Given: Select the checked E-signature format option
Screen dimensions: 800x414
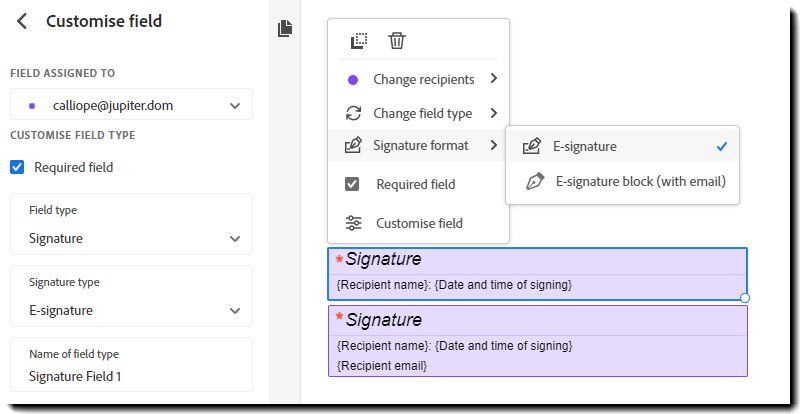Looking at the screenshot, I should tap(622, 147).
